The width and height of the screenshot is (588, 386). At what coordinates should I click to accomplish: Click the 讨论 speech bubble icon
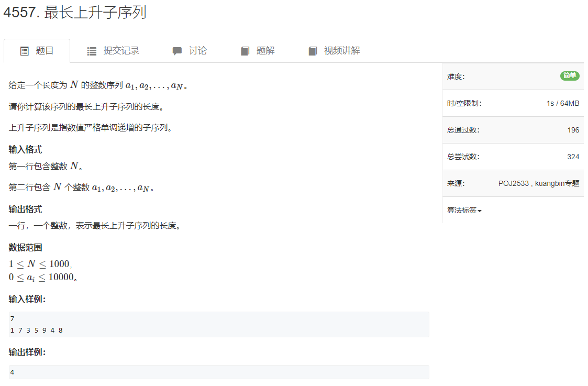point(177,51)
